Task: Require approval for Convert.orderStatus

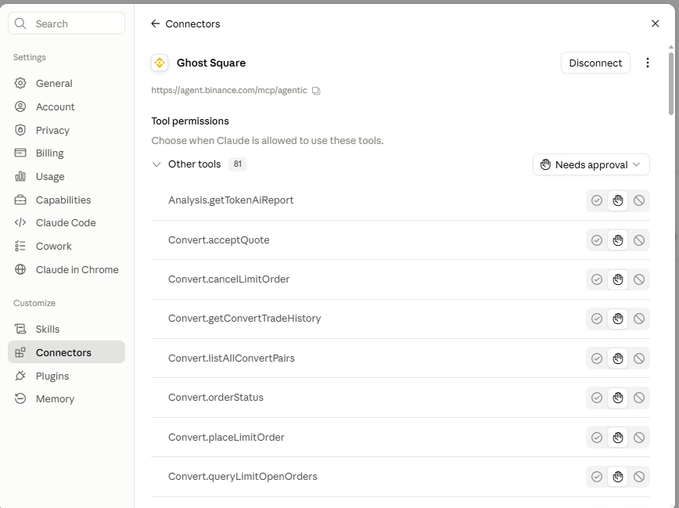Action: pos(618,398)
